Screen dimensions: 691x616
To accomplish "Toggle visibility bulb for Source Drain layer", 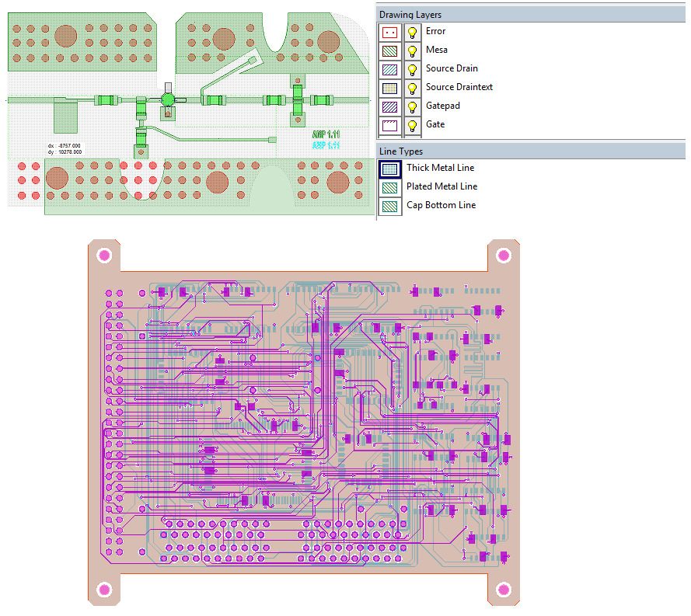I will (x=412, y=70).
